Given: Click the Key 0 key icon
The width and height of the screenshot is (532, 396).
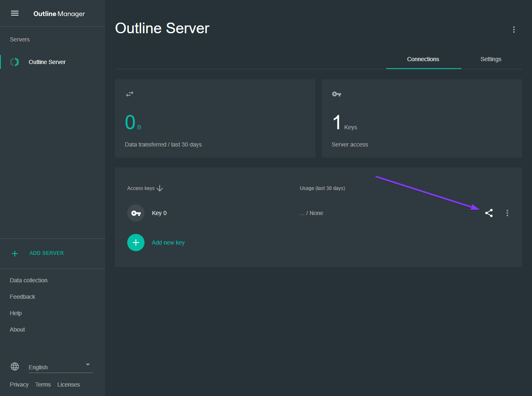Looking at the screenshot, I should coord(136,213).
